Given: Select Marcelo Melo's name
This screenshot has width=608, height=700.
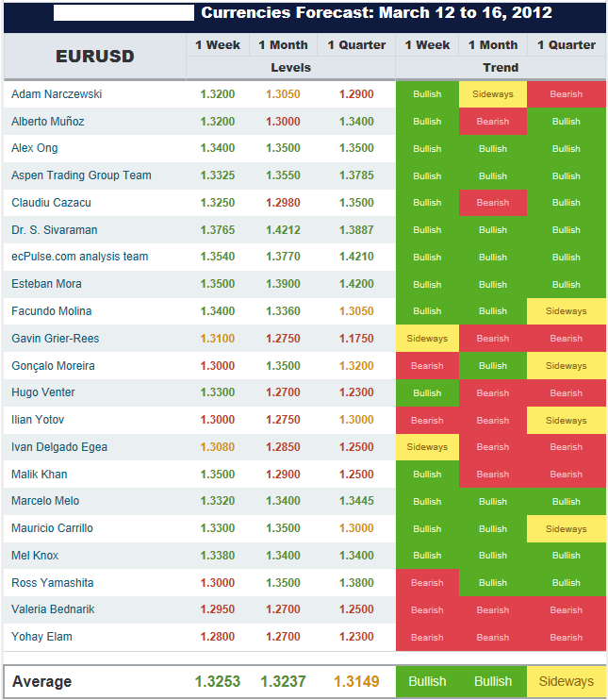Looking at the screenshot, I should coord(45,501).
